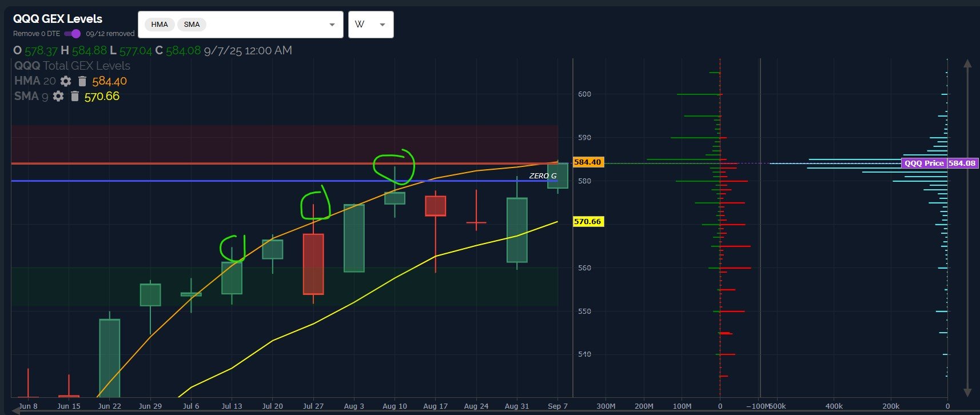Click the purple QQQ Price label

[x=924, y=163]
